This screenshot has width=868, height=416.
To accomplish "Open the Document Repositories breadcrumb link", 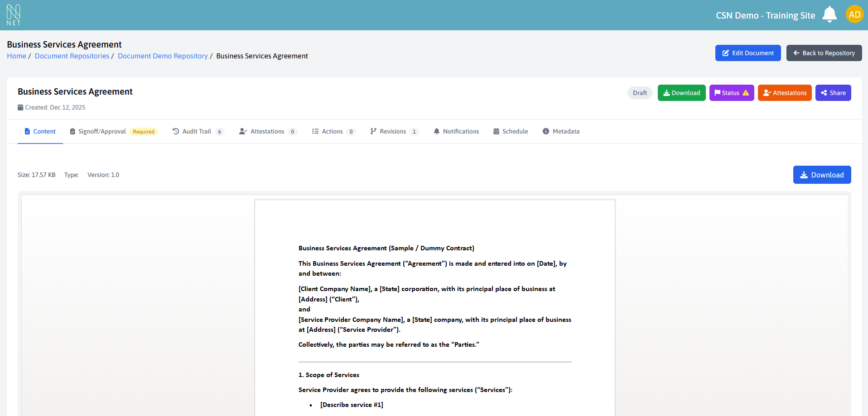I will 72,56.
